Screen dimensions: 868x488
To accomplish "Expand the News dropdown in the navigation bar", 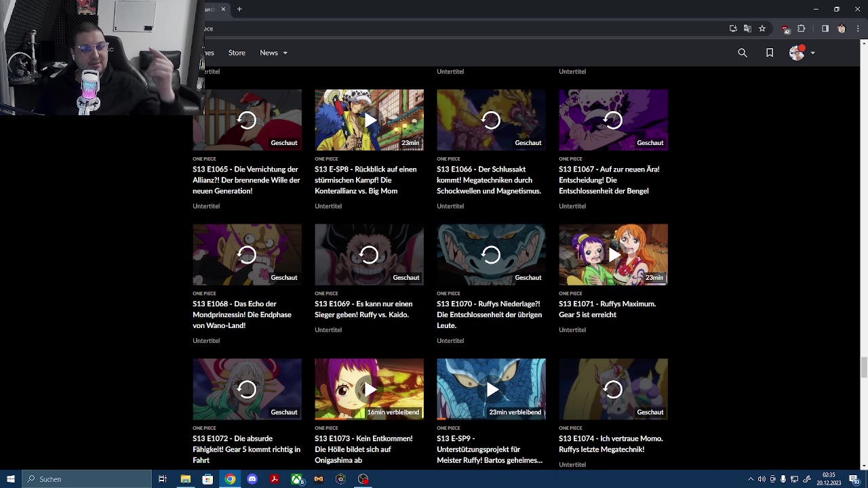I will tap(273, 53).
